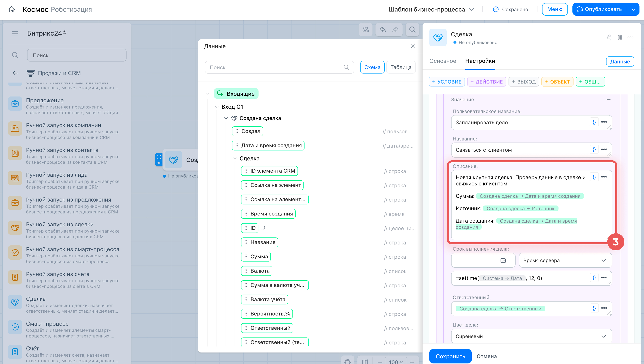Click the Поиск field in Данные panel
The width and height of the screenshot is (644, 364).
click(279, 67)
